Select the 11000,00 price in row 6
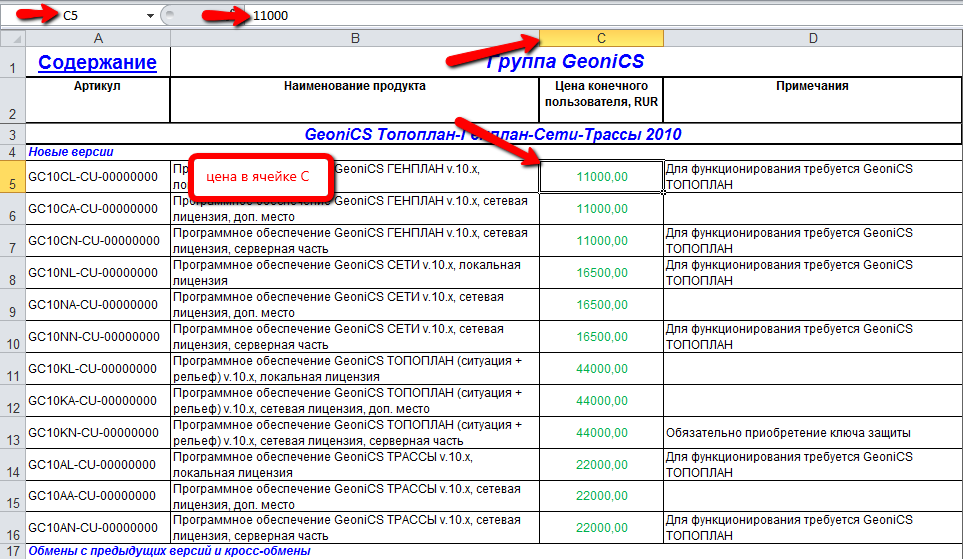Screen dimensions: 963x559 [601, 209]
